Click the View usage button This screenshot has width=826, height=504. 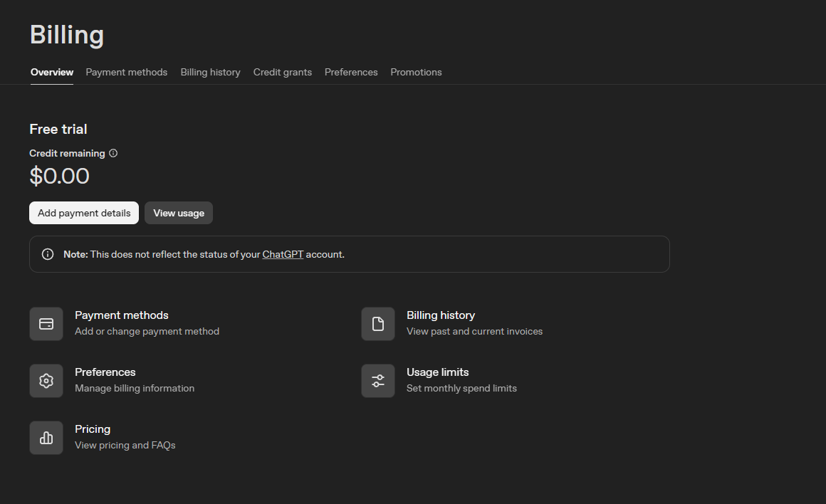click(179, 213)
